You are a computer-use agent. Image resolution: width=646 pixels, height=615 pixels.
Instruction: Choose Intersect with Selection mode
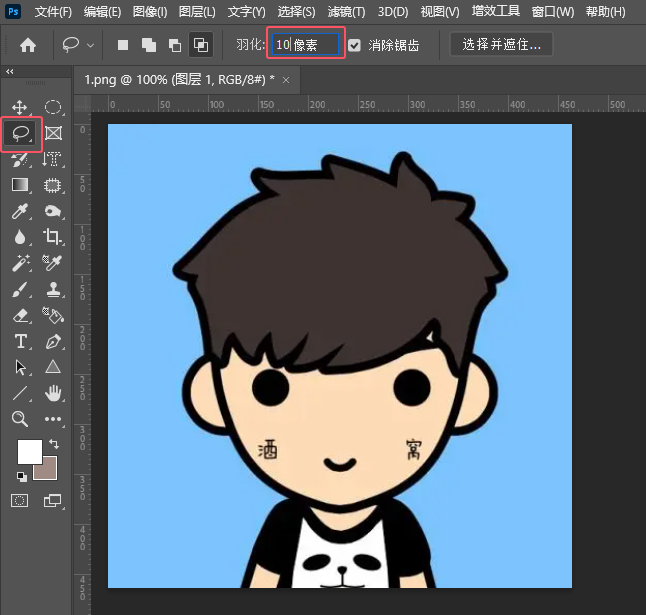click(x=201, y=44)
